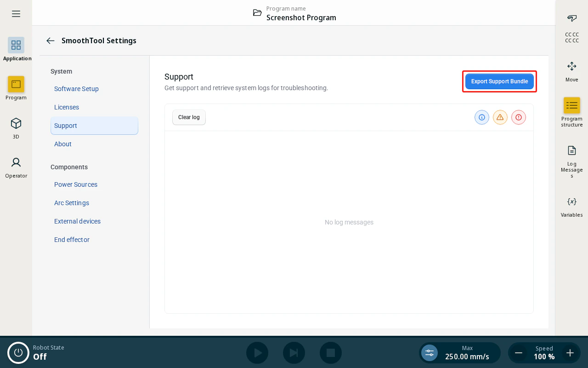The height and width of the screenshot is (368, 588).
Task: Open End effector settings
Action: (x=94, y=240)
